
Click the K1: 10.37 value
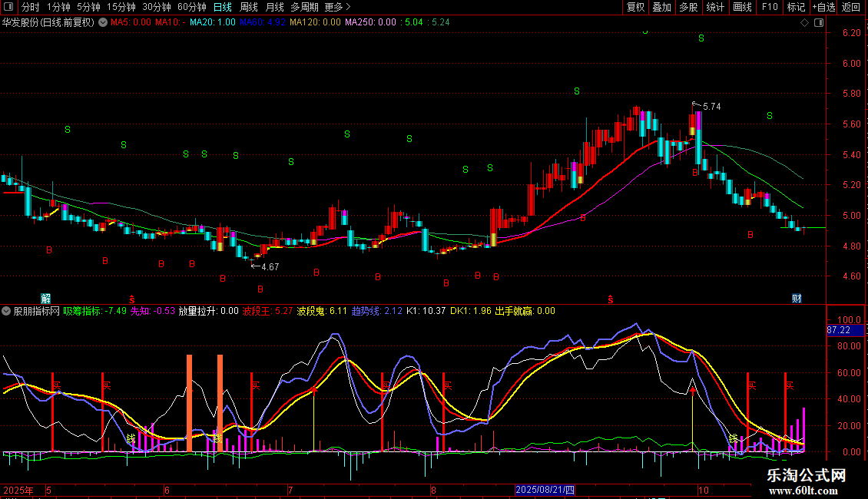coord(426,311)
